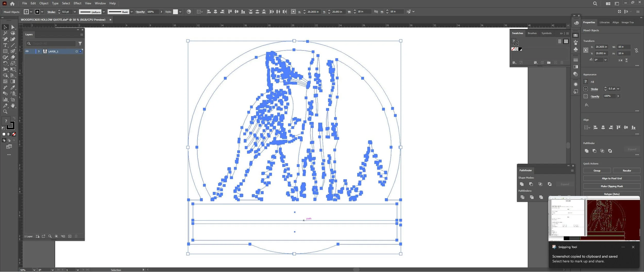The height and width of the screenshot is (272, 644).
Task: Click the Layers filter funnel icon
Action: pos(80,44)
